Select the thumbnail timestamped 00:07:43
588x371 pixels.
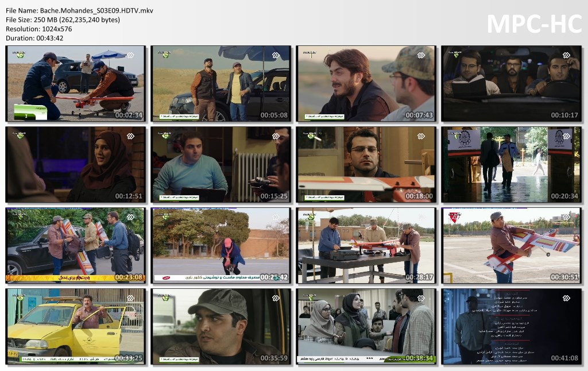(x=366, y=84)
